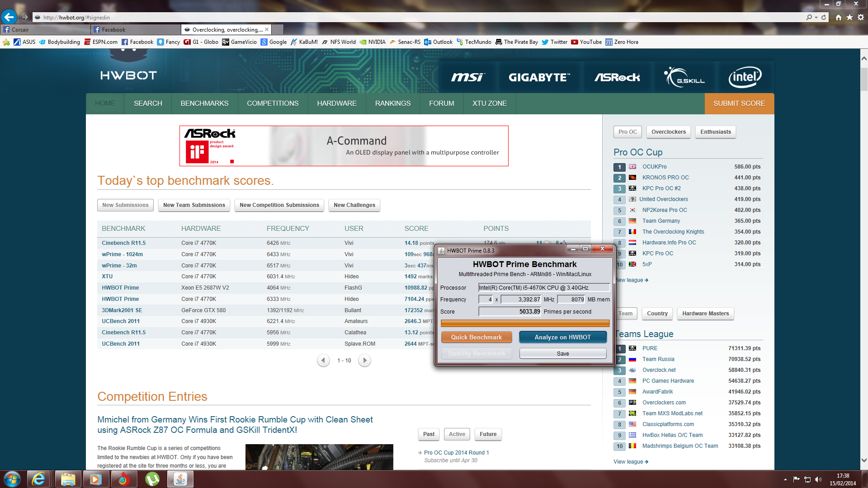
Task: Go to next page of benchmark scores
Action: pos(364,361)
